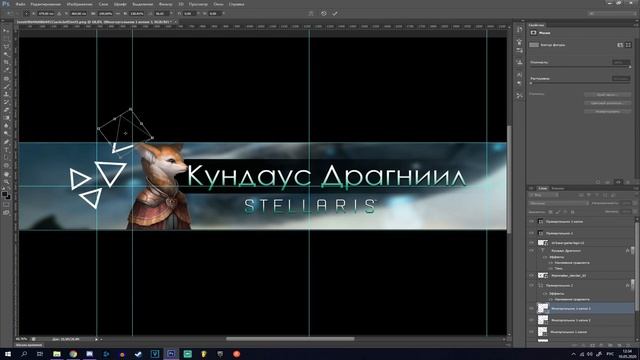The height and width of the screenshot is (360, 640).
Task: Click the Цветовой диапазон button
Action: click(x=607, y=103)
